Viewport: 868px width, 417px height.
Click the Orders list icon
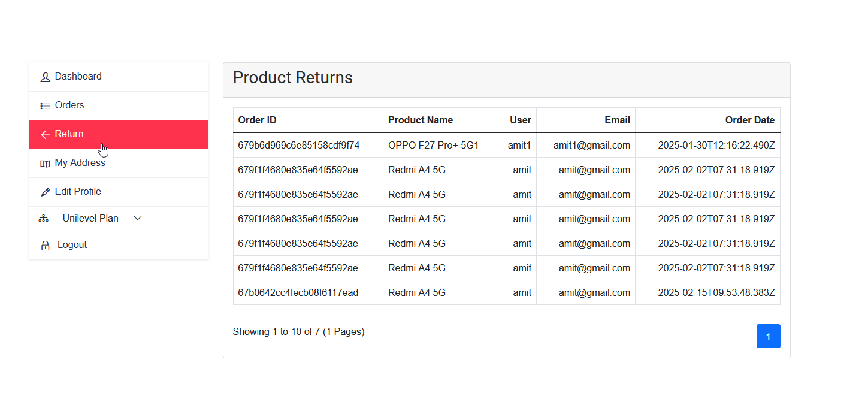[45, 106]
